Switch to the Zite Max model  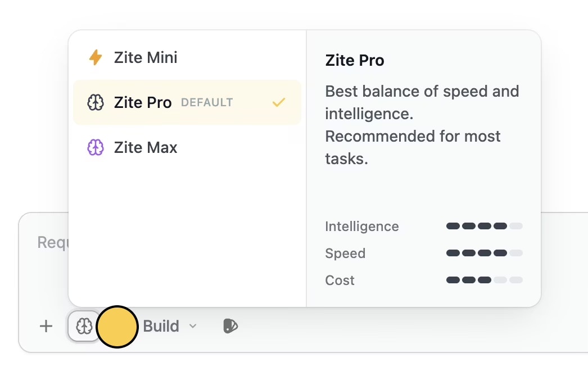pos(146,147)
